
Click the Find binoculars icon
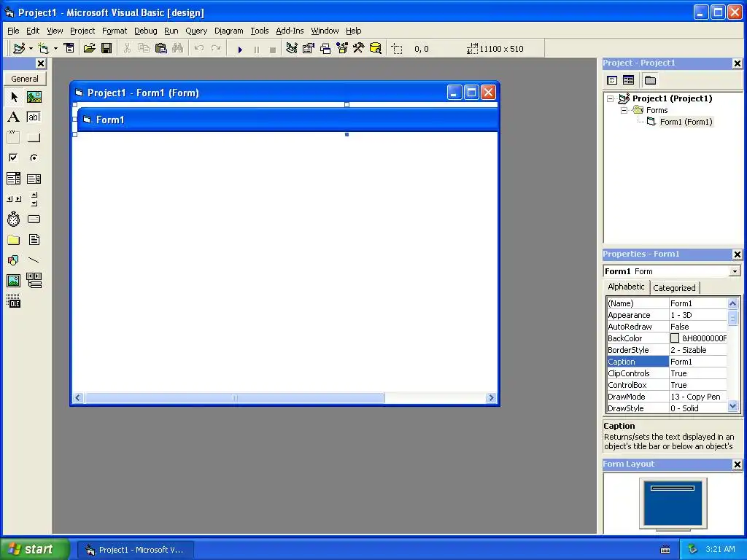(x=178, y=49)
